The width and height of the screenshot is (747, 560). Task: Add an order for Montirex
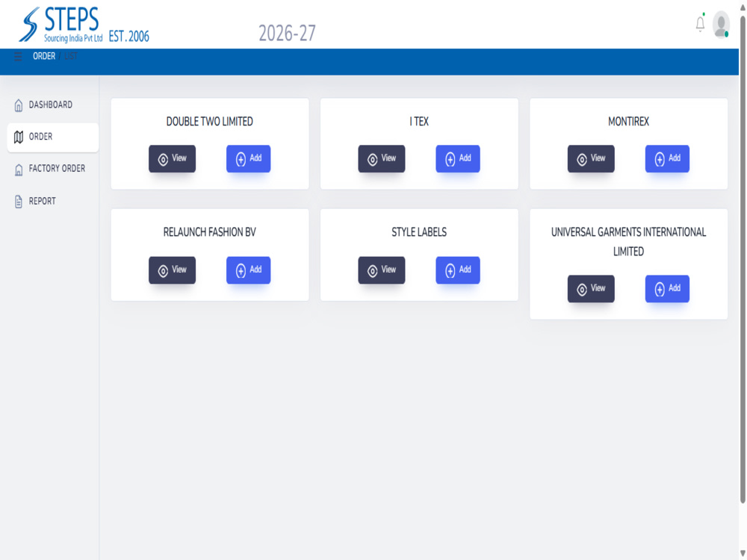coord(667,158)
